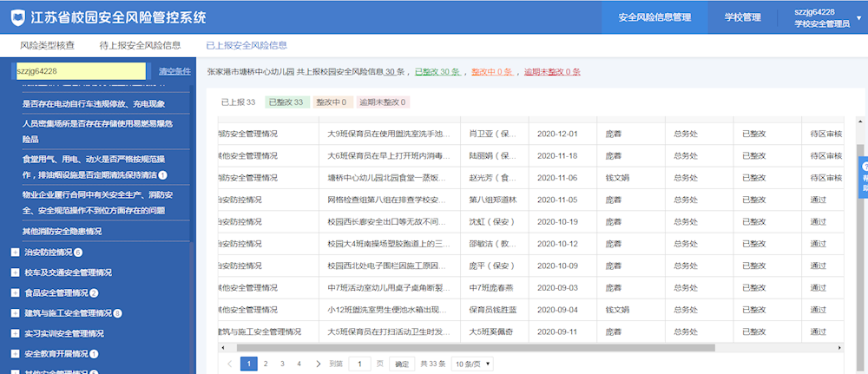Expand the 治安防控情况 tree node
Screen dimensions: 868x374
pyautogui.click(x=15, y=253)
